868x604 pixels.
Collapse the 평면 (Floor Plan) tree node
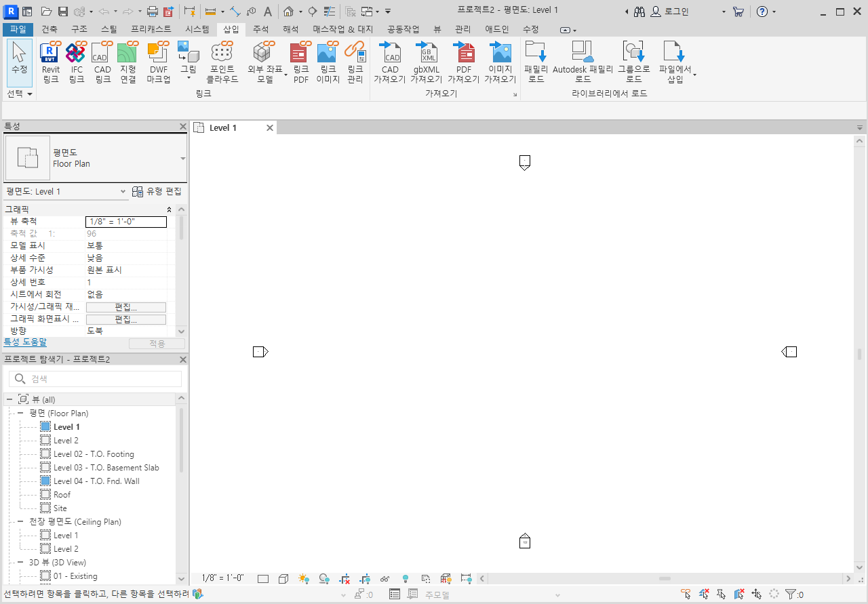[x=20, y=414]
